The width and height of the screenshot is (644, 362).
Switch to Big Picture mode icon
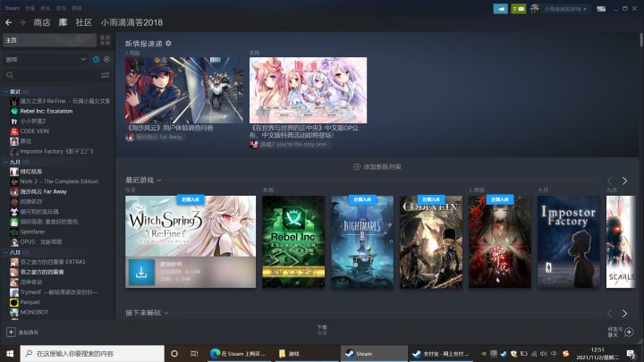[601, 9]
